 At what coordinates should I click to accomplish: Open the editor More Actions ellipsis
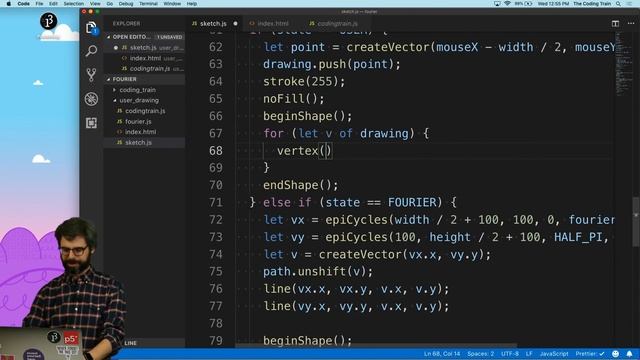coord(631,24)
